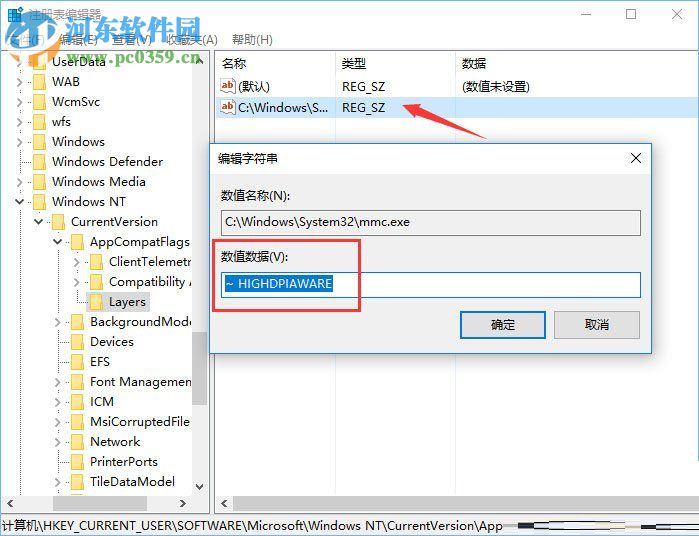Viewport: 699px width, 536px height.
Task: Select the WcmSvc folder icon
Action: click(x=39, y=102)
